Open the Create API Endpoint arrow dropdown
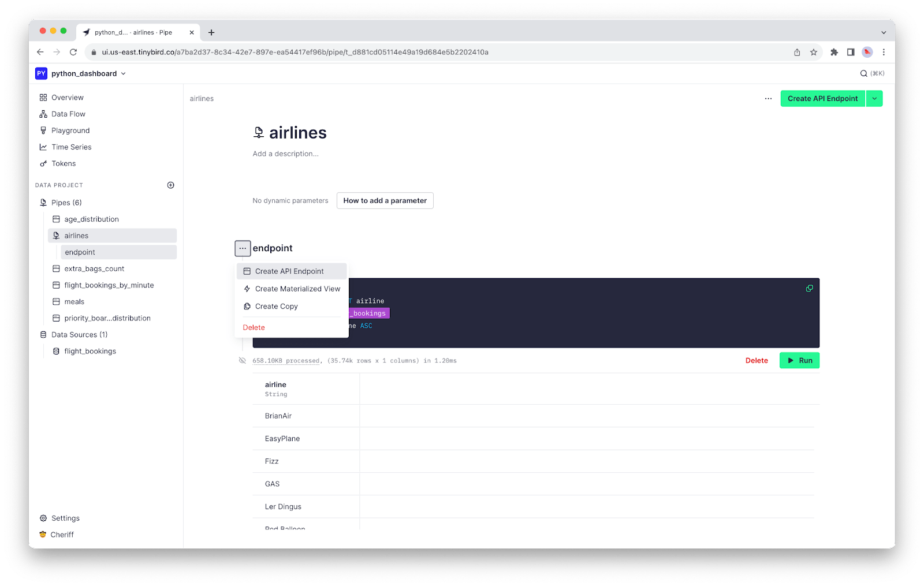The image size is (924, 586). coord(874,99)
